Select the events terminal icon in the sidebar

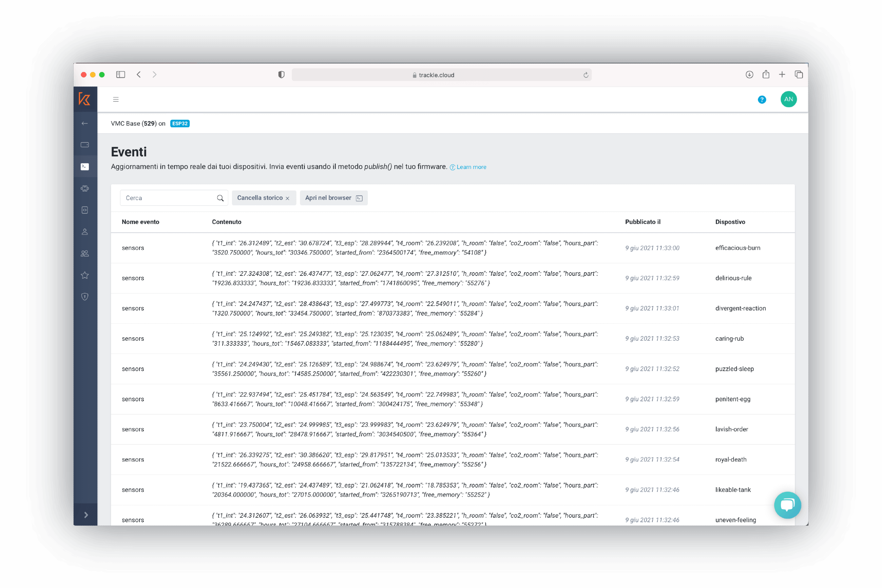click(x=85, y=167)
